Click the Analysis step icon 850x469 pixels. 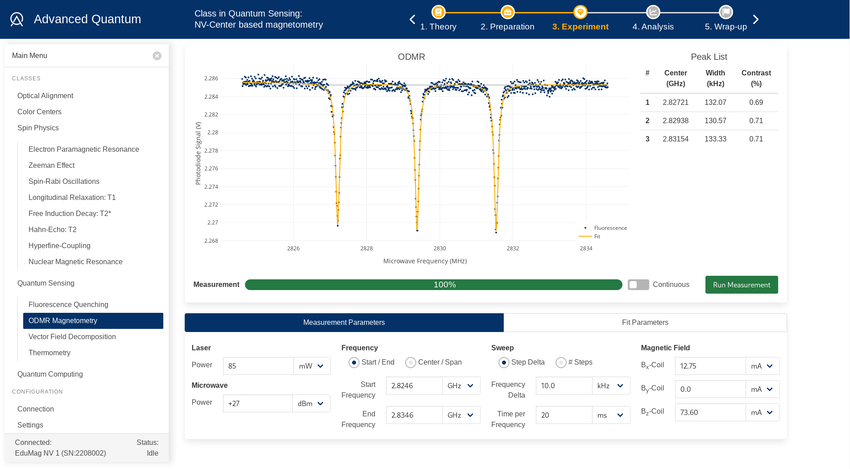(652, 11)
